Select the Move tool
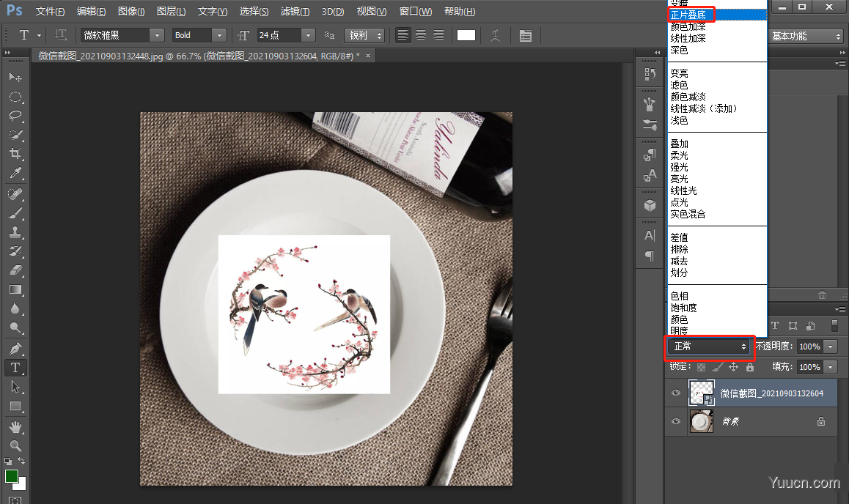Image resolution: width=849 pixels, height=504 pixels. click(x=15, y=77)
